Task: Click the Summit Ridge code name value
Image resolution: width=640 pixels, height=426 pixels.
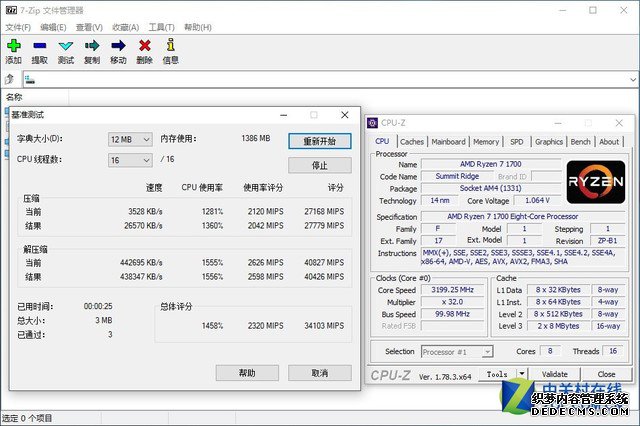Action: tap(457, 176)
